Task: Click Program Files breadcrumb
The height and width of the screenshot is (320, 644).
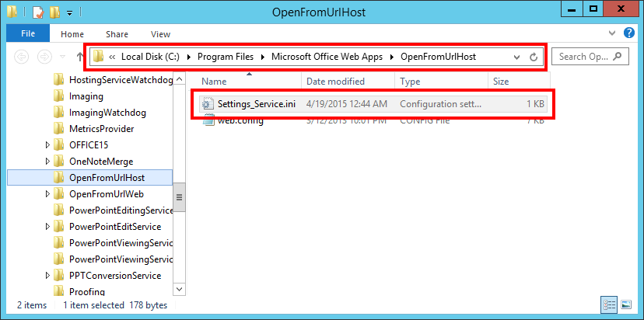Action: [226, 57]
